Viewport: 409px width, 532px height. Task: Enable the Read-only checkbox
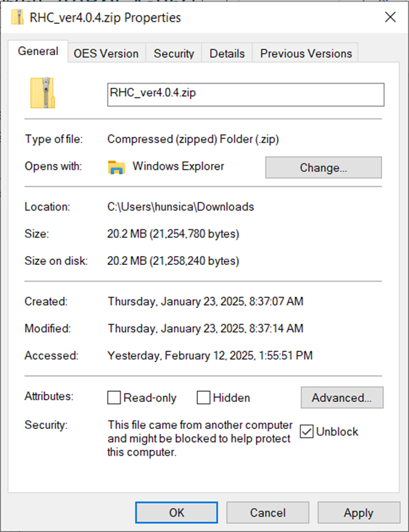tap(114, 397)
